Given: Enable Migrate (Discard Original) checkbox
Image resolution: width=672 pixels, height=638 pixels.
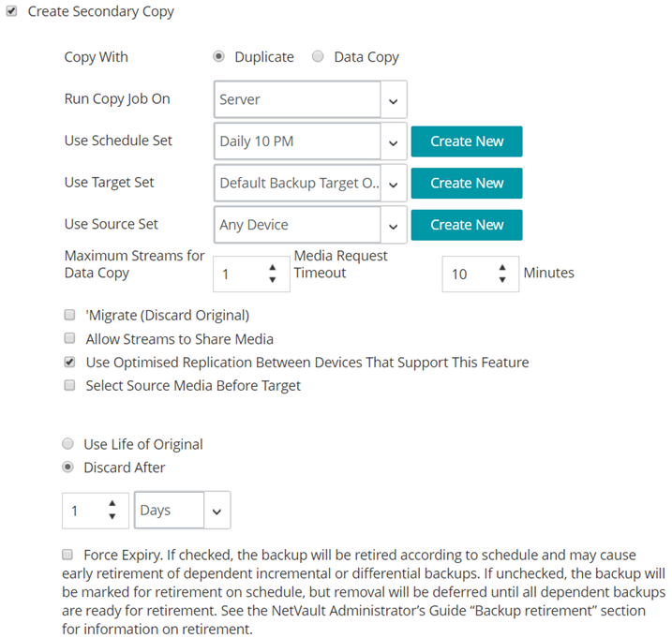Looking at the screenshot, I should pos(69,315).
